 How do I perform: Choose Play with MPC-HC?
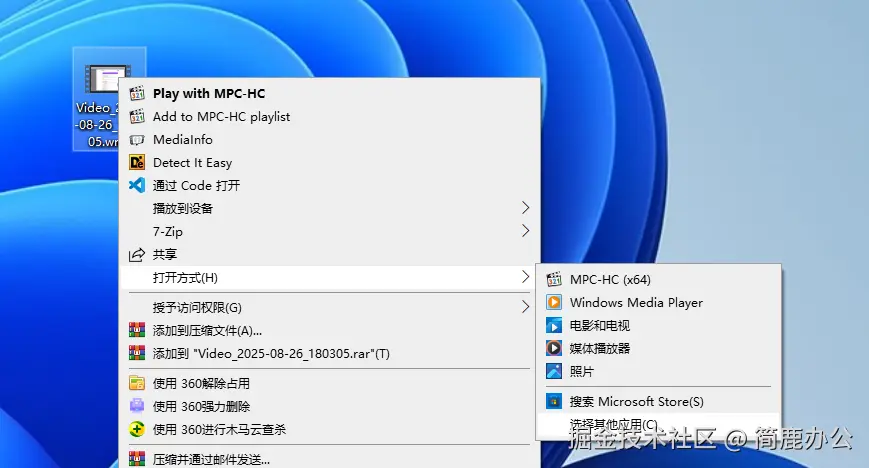coord(330,93)
